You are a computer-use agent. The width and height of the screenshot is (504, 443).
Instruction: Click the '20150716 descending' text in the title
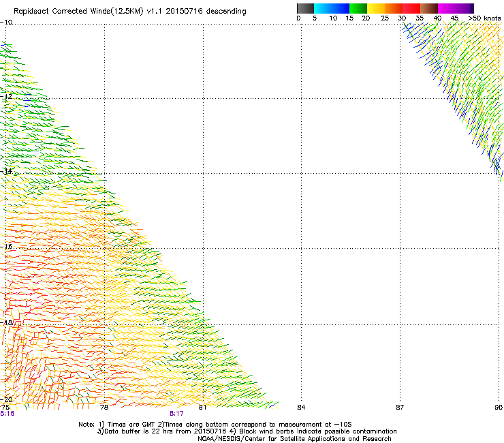(206, 12)
